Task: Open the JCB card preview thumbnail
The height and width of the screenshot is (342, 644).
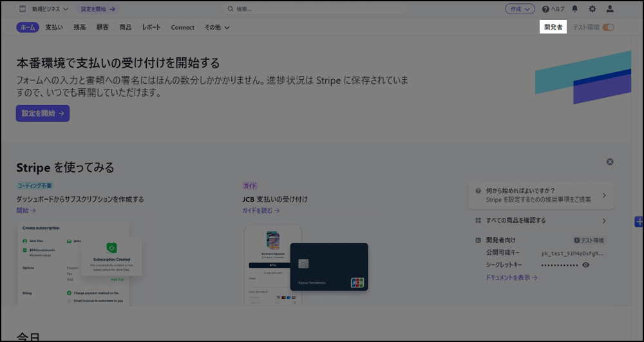Action: [306, 265]
